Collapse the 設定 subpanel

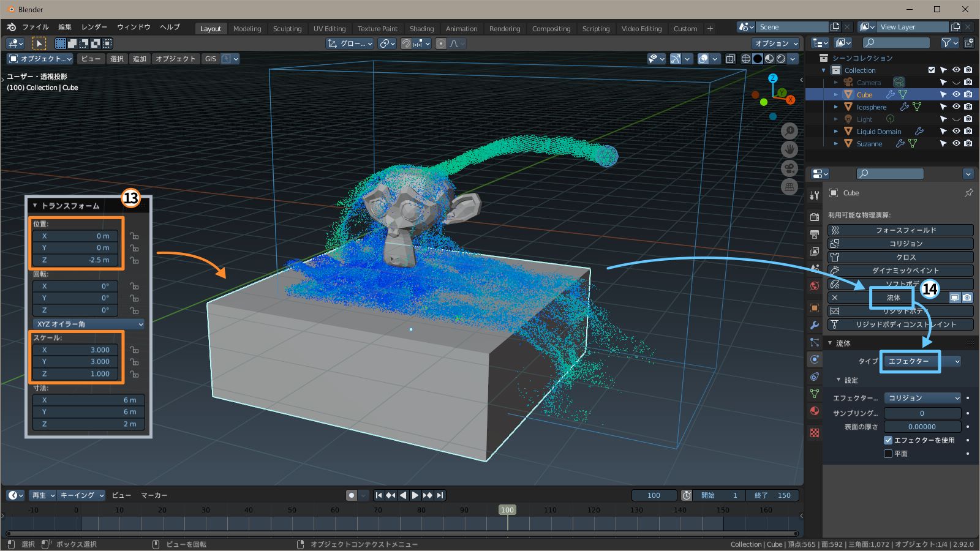point(839,380)
